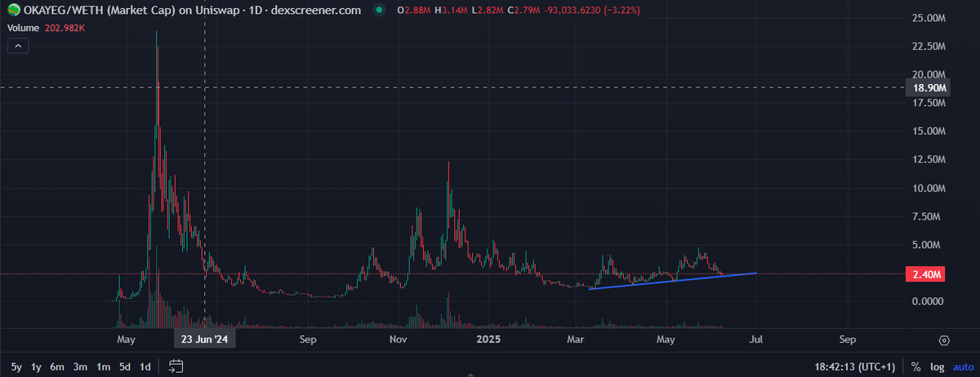Click the 25.00M price axis label

pos(929,18)
